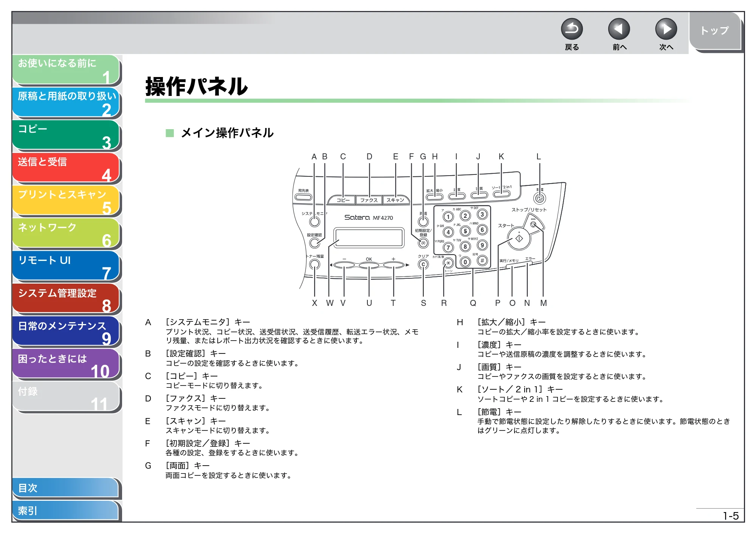Open chapter 6 ネットワーク
This screenshot has height=534, width=756.
(66, 233)
